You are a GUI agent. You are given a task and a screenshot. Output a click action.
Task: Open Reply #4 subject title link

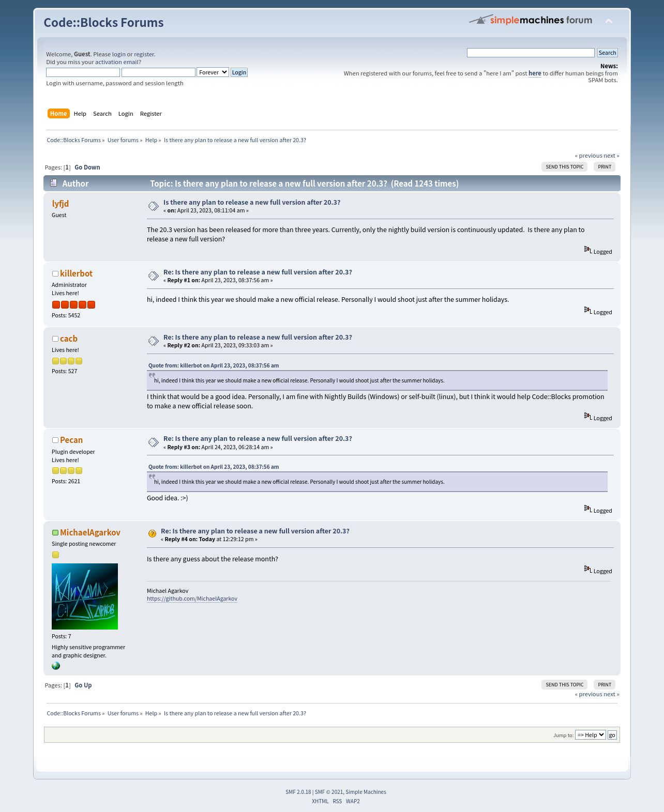[255, 531]
